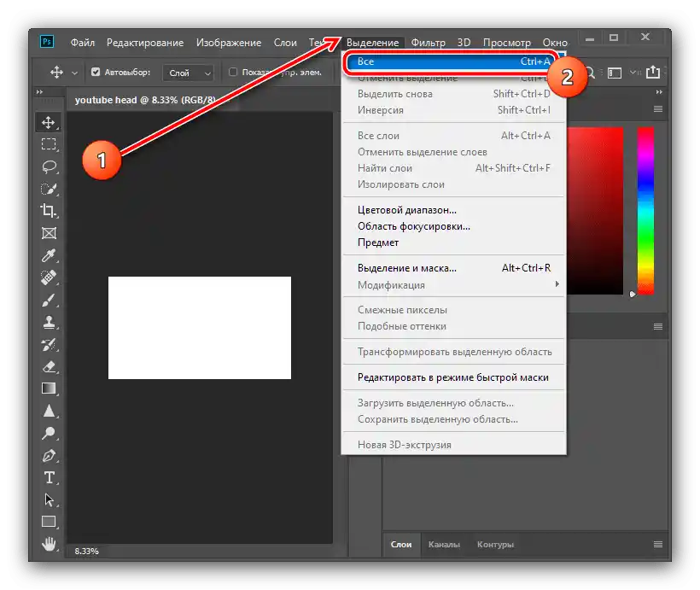Click the Share export icon
The height and width of the screenshot is (590, 700).
(x=653, y=72)
